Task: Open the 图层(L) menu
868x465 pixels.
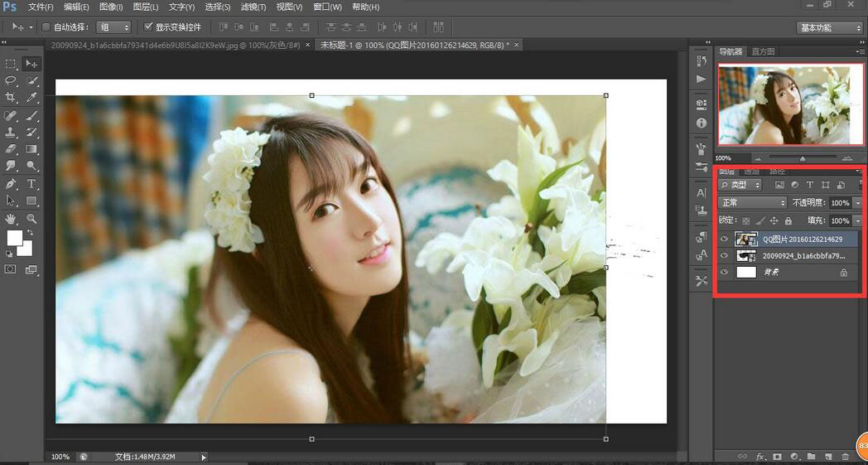Action: (x=146, y=7)
